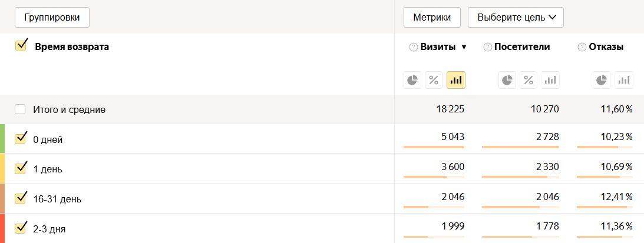Select bar chart icon under Отказы
The width and height of the screenshot is (644, 243).
pyautogui.click(x=624, y=80)
